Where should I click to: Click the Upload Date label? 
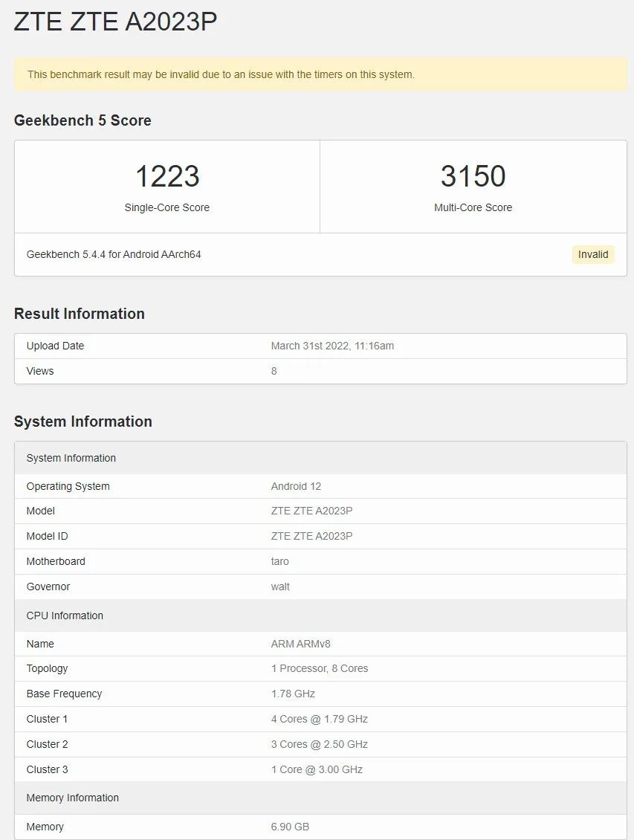tap(55, 346)
